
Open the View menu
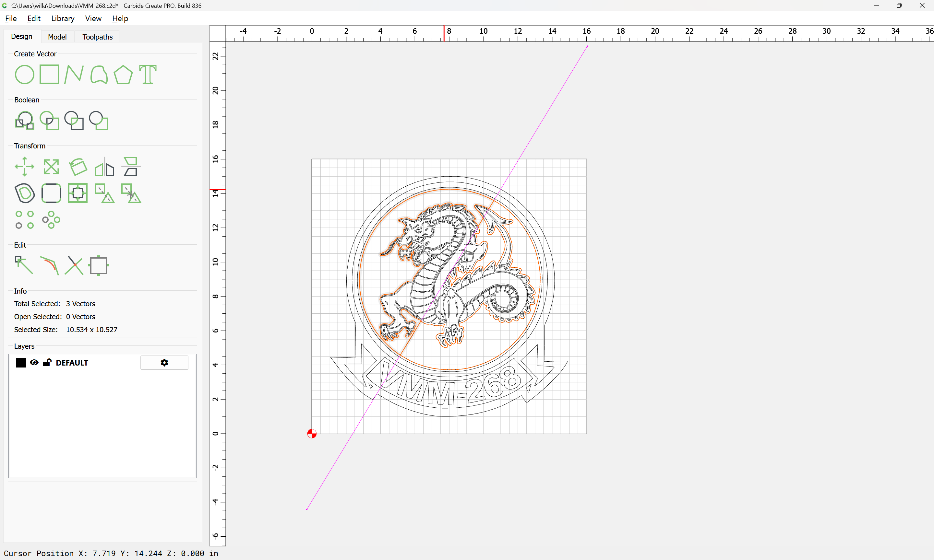click(93, 18)
